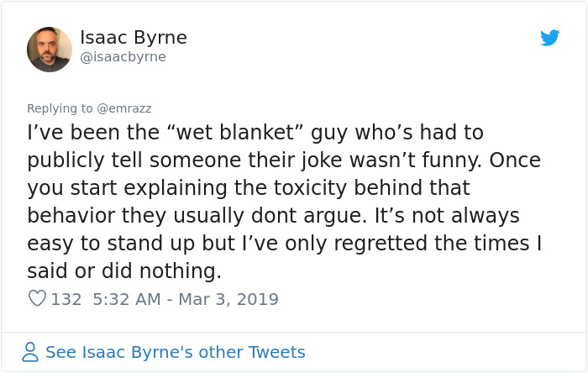Click the words "said or did nothing"
This screenshot has height=373, width=588.
coord(124,271)
